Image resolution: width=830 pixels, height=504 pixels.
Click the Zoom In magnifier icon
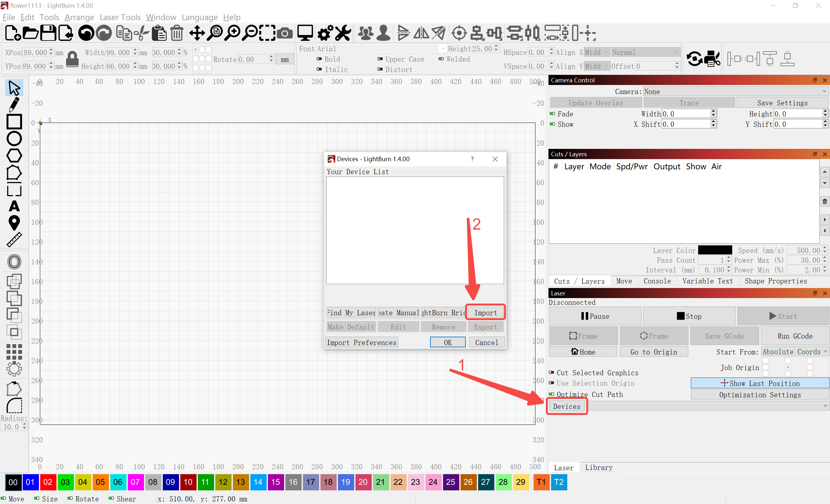233,33
